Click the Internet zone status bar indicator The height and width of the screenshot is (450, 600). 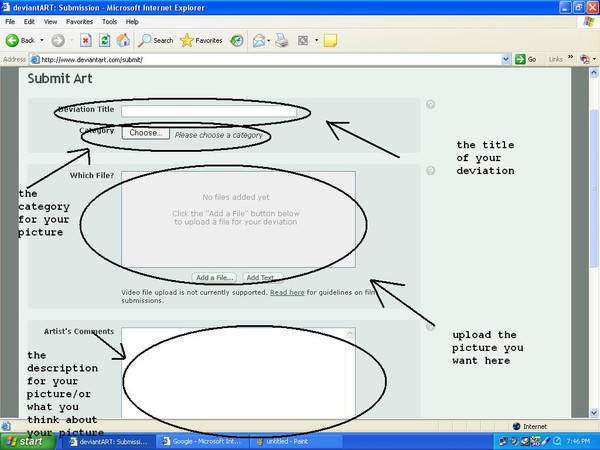coord(530,426)
